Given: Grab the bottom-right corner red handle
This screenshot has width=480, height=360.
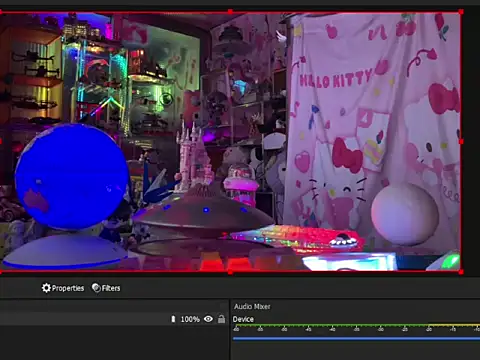Looking at the screenshot, I should [461, 272].
